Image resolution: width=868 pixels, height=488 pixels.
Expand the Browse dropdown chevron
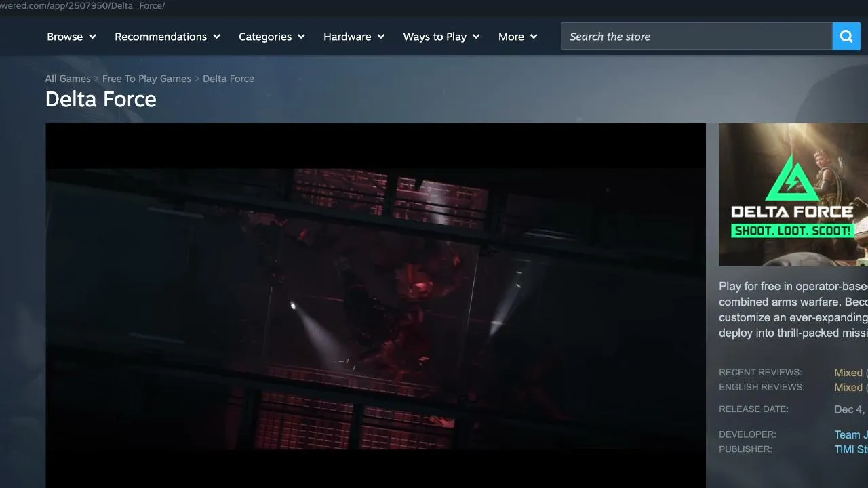[x=92, y=37]
